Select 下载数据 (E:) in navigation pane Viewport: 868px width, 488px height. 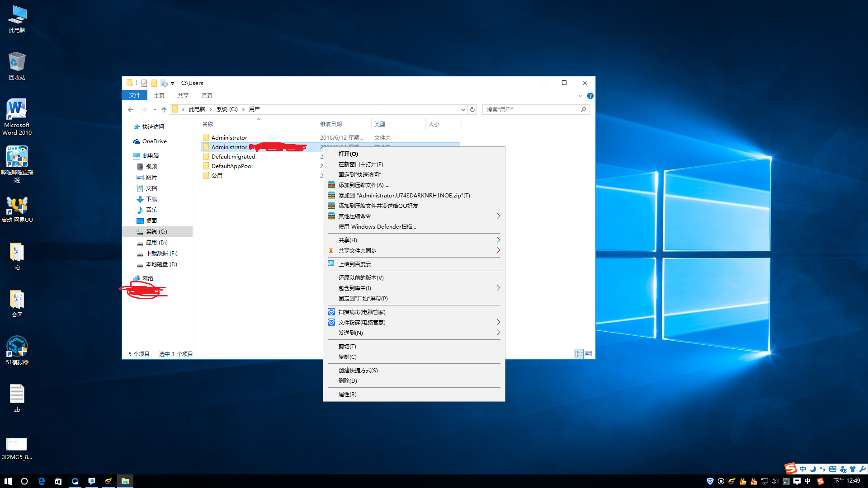point(161,253)
